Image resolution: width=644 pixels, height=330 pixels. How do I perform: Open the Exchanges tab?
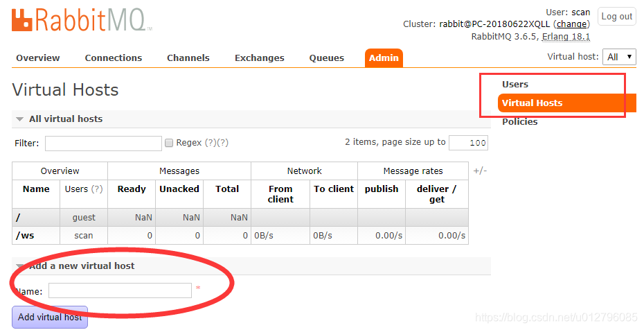(x=259, y=58)
